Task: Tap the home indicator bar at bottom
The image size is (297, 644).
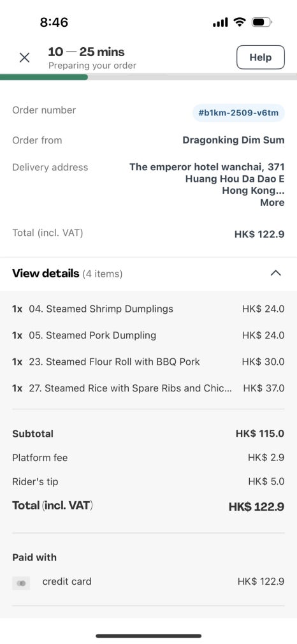Action: [148, 636]
